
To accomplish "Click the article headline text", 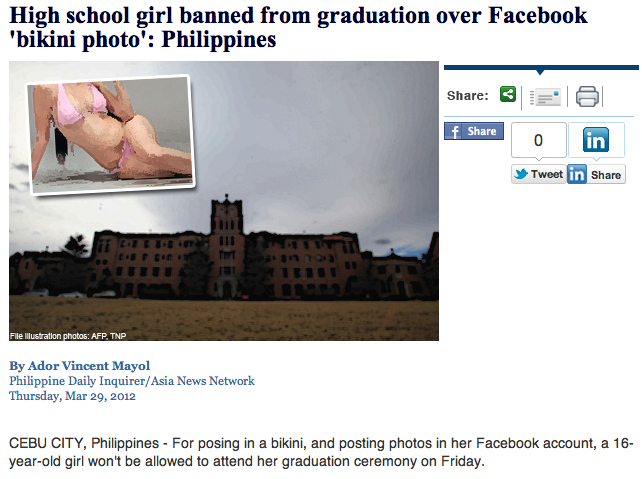I will (298, 27).
